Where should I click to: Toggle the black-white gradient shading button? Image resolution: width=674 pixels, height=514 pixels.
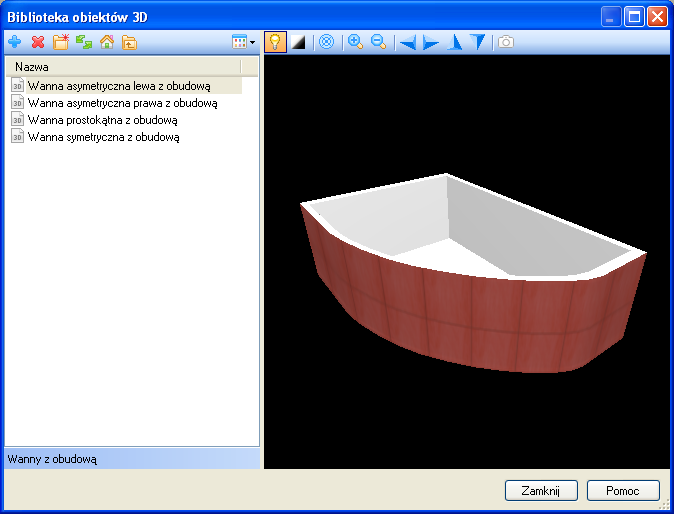tap(298, 42)
